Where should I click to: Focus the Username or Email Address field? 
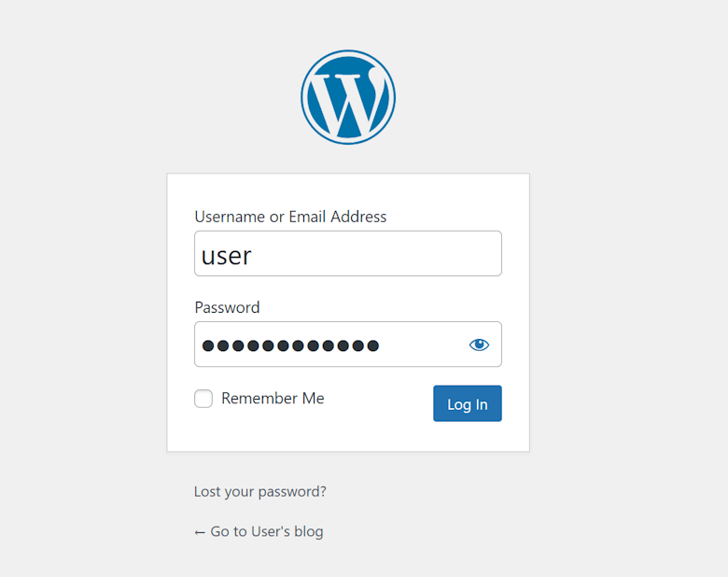(348, 254)
